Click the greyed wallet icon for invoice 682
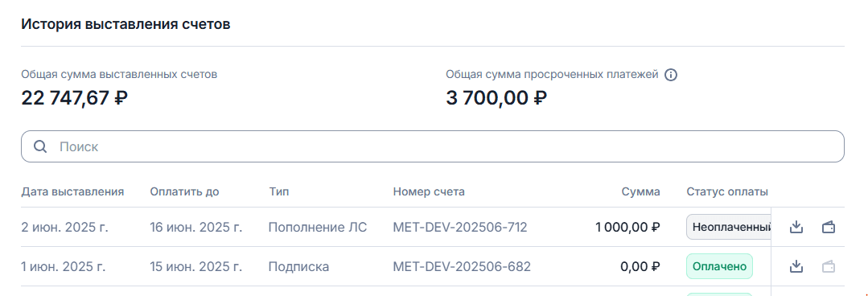This screenshot has width=868, height=296. 828,267
